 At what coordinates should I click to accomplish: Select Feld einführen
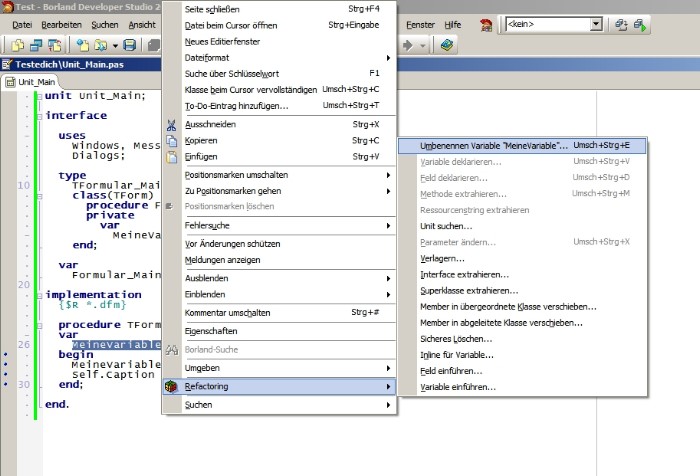click(522, 371)
